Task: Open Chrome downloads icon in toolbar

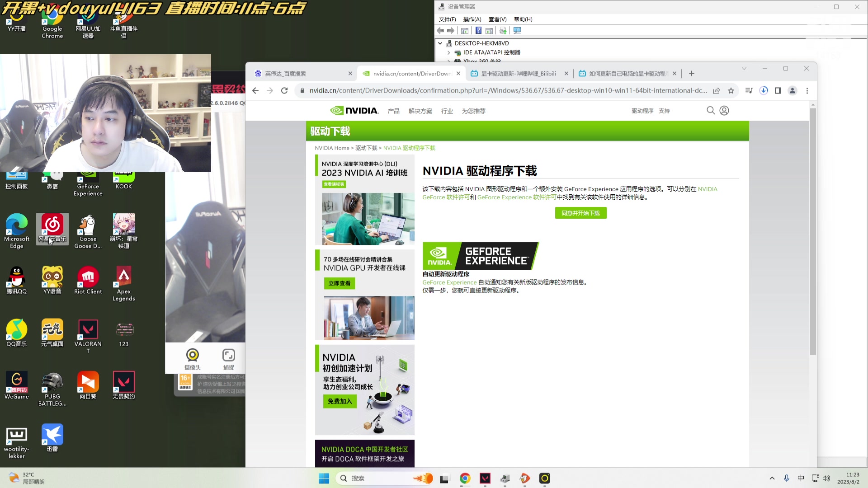Action: click(x=764, y=91)
